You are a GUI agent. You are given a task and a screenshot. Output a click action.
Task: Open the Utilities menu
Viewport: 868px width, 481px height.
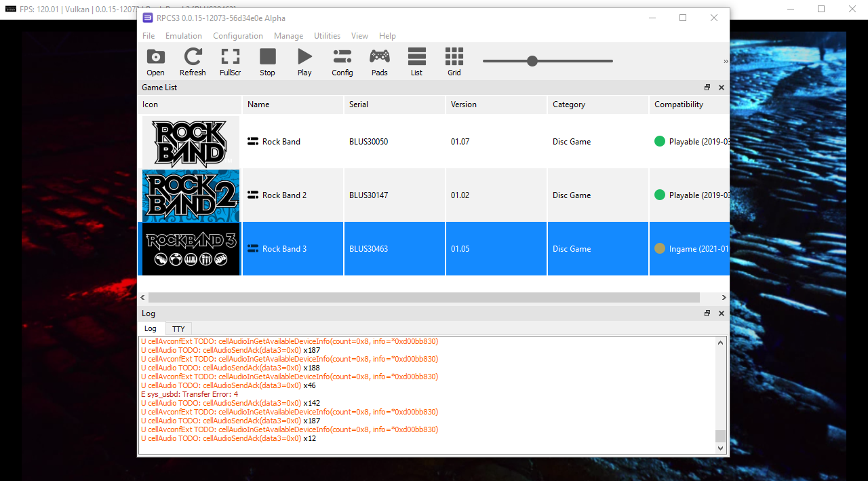[328, 36]
